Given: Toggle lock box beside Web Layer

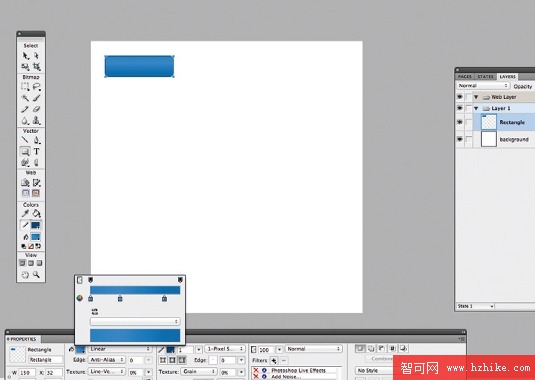Looking at the screenshot, I should pos(469,97).
